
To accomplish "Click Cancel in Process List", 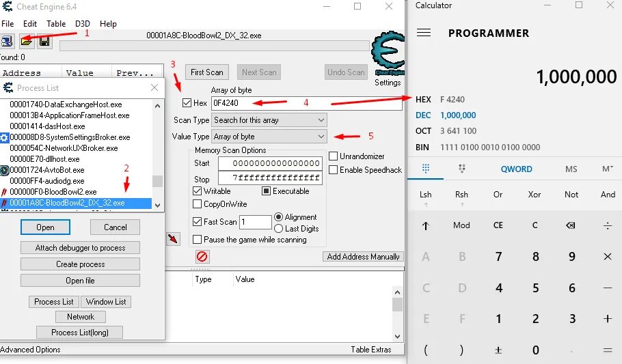I will pos(115,227).
